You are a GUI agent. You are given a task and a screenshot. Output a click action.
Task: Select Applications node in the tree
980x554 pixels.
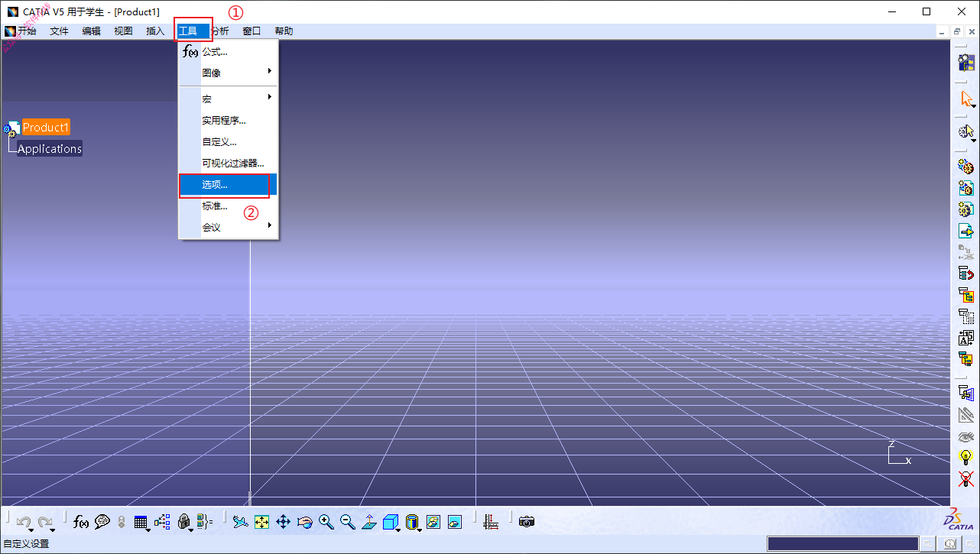click(50, 149)
